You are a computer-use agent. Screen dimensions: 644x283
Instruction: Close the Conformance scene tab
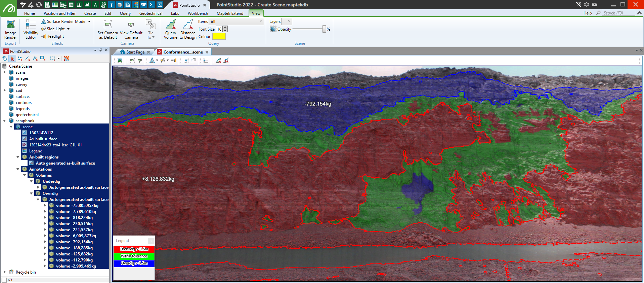[x=207, y=52]
